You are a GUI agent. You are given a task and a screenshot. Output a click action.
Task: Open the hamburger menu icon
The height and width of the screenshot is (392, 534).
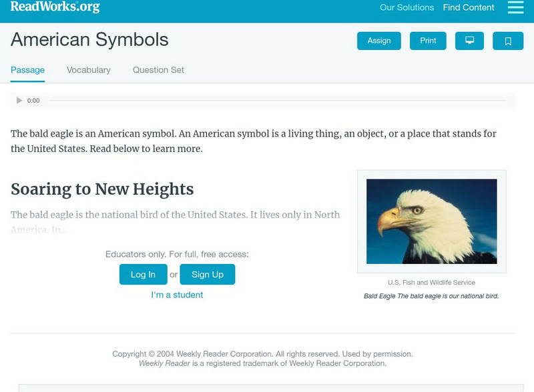click(515, 7)
